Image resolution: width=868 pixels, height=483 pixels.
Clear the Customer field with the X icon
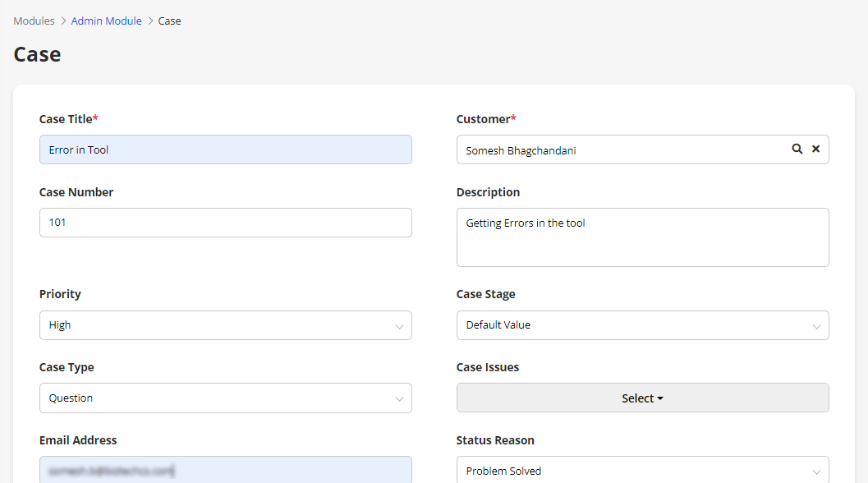tap(815, 149)
